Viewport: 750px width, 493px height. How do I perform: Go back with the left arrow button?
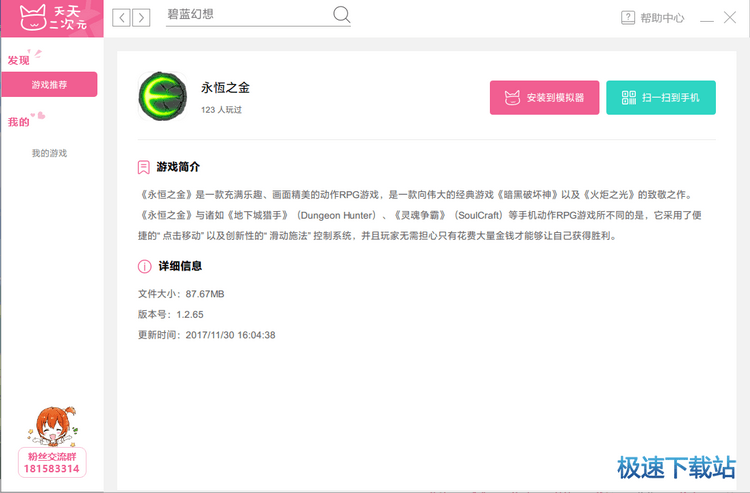(x=121, y=18)
